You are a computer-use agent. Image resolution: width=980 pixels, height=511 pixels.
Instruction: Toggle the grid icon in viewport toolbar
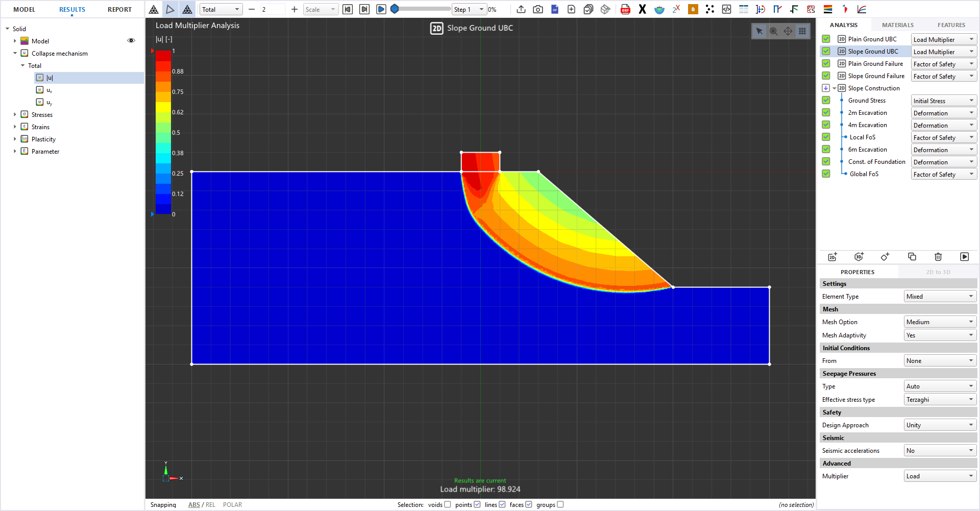pos(802,31)
